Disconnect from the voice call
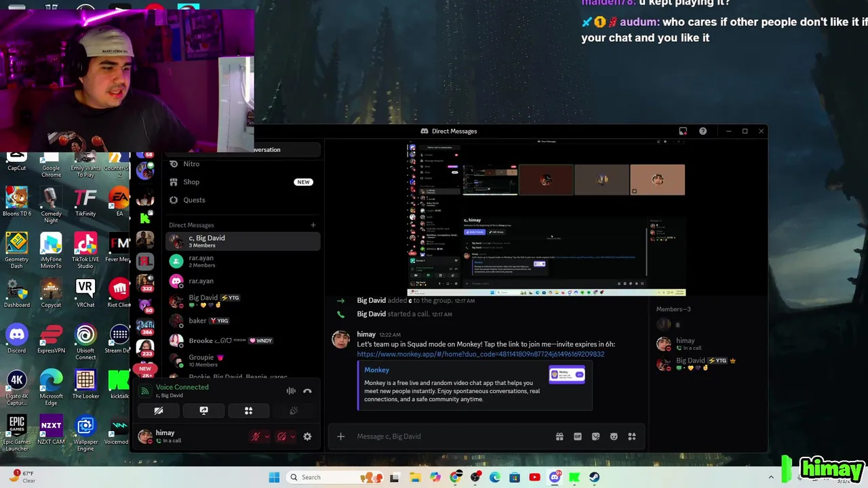The image size is (868, 488). (x=307, y=391)
